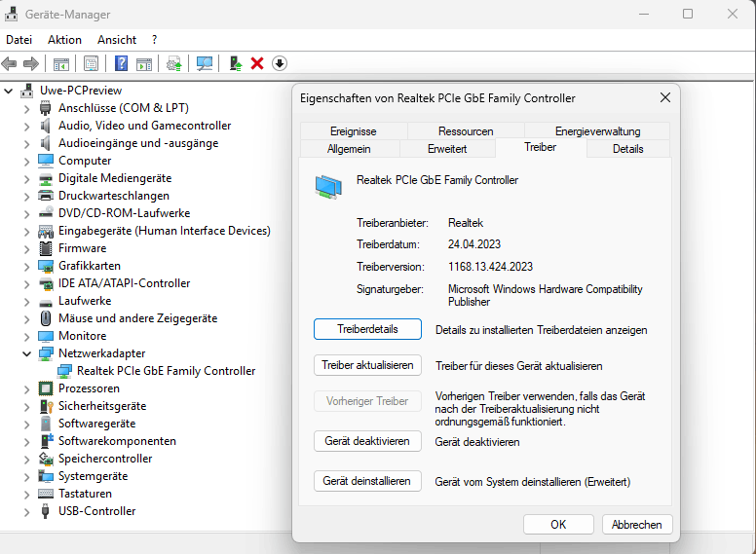Confirm the dialog with OK
The image size is (756, 554).
tap(558, 524)
